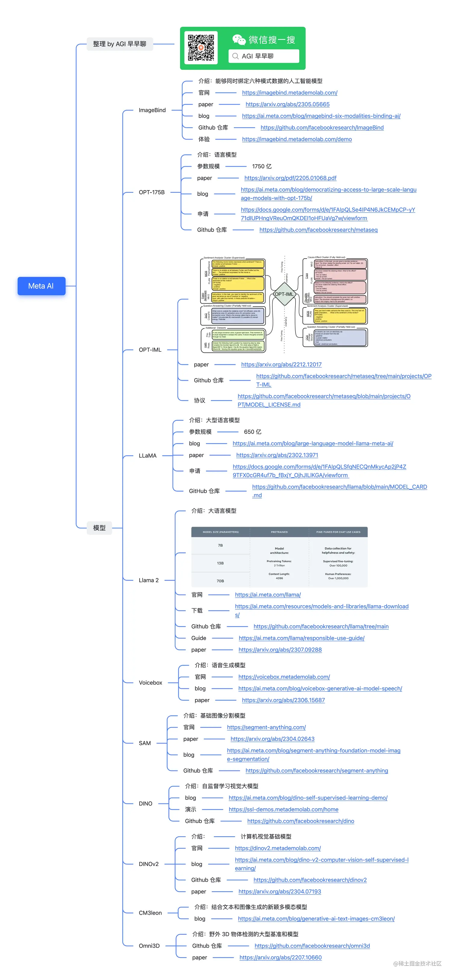Open the large-language-model-llama-meta-ai blog link

click(x=313, y=443)
